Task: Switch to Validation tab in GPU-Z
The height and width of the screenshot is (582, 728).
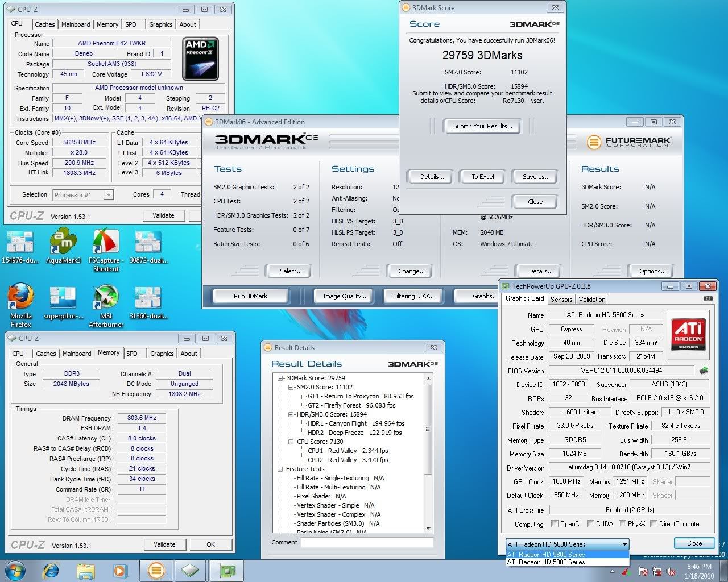Action: pyautogui.click(x=592, y=300)
